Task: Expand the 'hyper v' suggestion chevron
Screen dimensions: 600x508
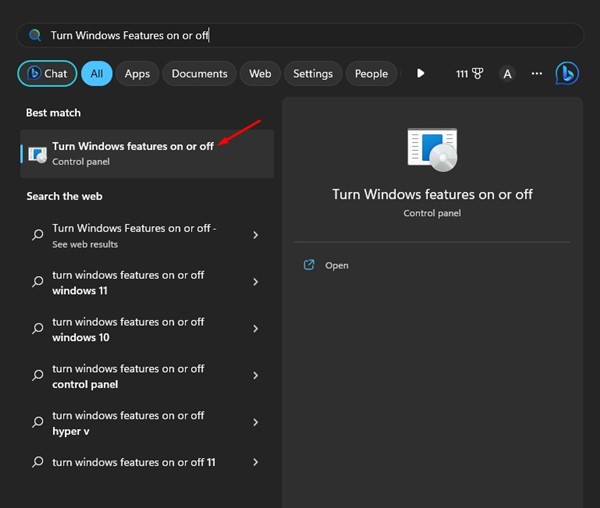Action: 256,422
